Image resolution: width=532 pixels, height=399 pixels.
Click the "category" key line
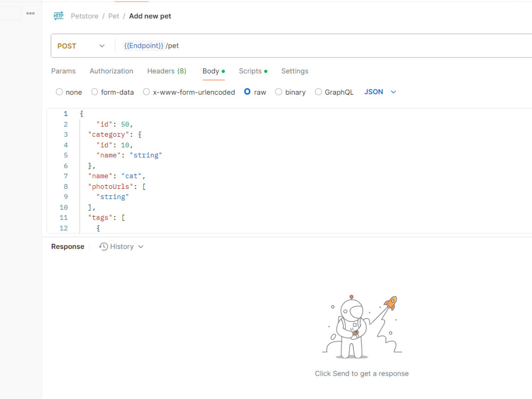(x=115, y=135)
